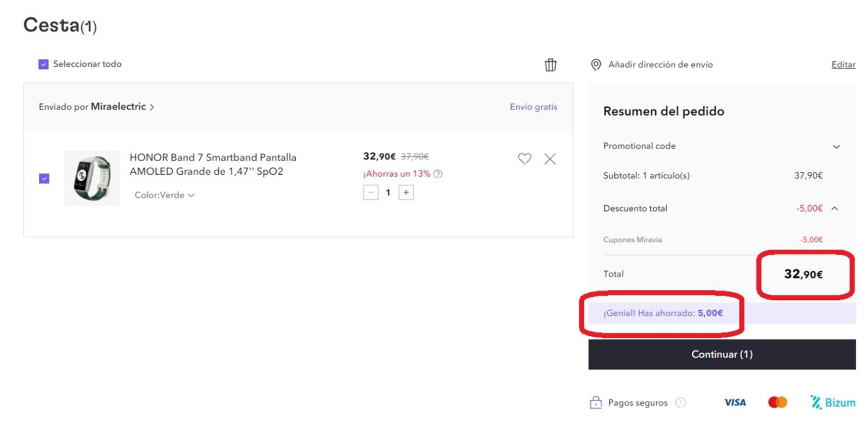Open the HONOR Band 7 Smartband product title

click(213, 164)
